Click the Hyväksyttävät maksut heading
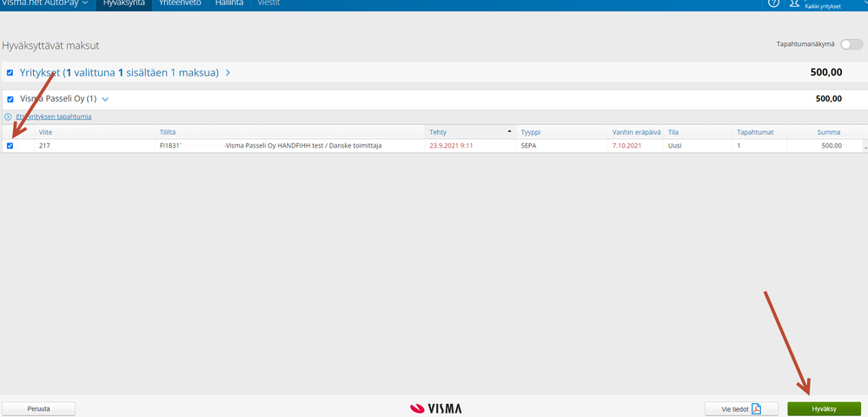Screen dimensions: 868x417 [x=51, y=45]
